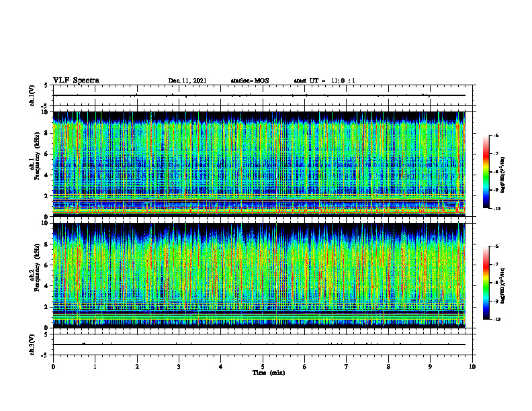This screenshot has width=532, height=411.
Task: Click the "ch.3(V)" axis label at bottom
Action: pos(32,345)
